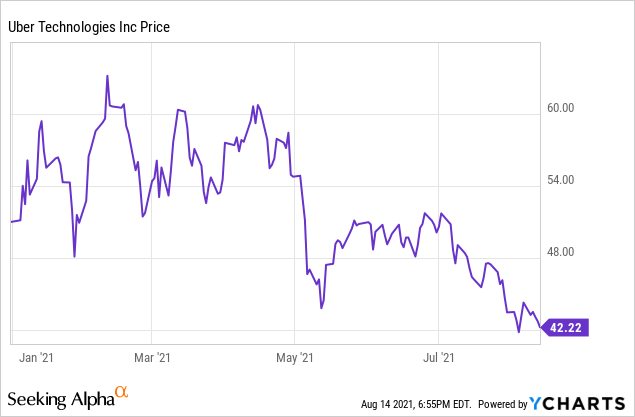
Task: Click the May '21 axis label
Action: (295, 356)
